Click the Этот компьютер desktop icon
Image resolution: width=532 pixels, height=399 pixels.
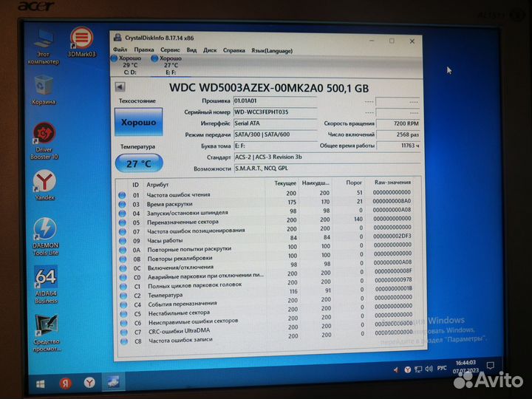coord(43,47)
